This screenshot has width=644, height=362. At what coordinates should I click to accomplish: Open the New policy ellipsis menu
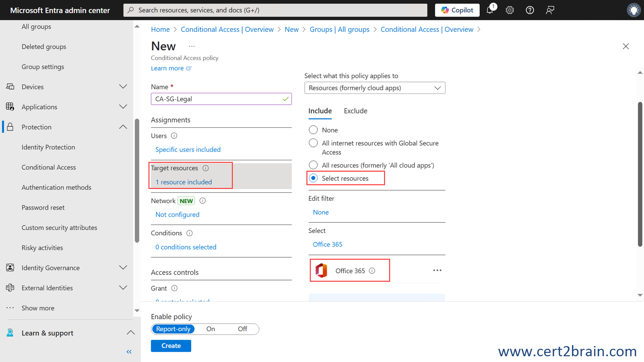192,46
